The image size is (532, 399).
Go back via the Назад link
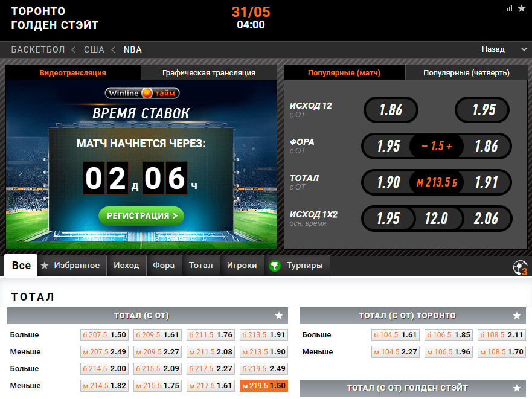click(x=493, y=49)
